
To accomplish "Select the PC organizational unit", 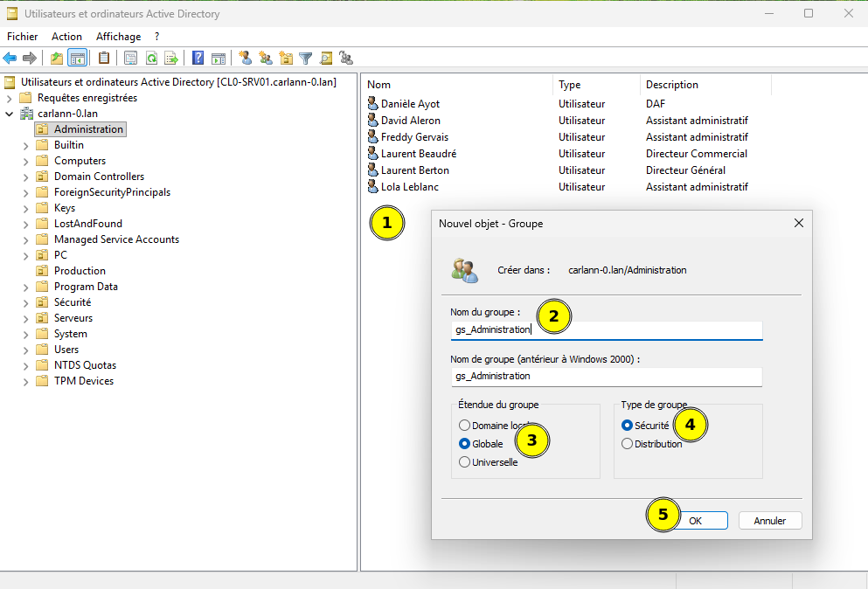I will 60,255.
